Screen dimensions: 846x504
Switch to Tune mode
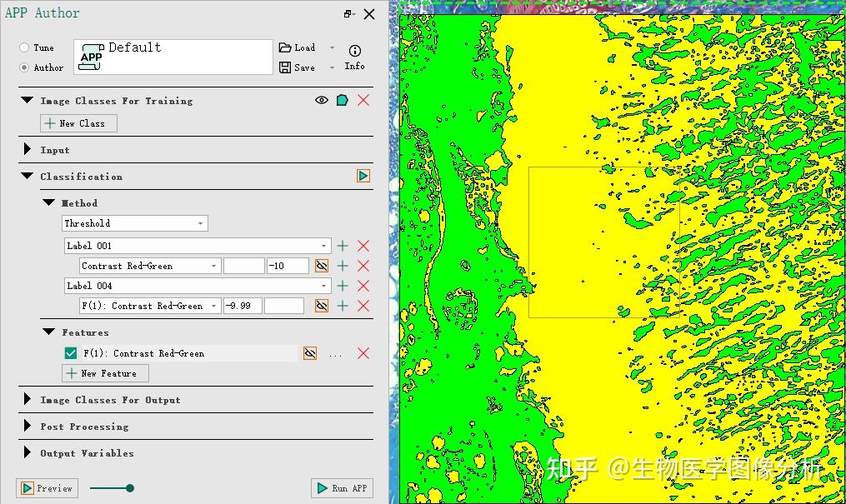pos(24,47)
